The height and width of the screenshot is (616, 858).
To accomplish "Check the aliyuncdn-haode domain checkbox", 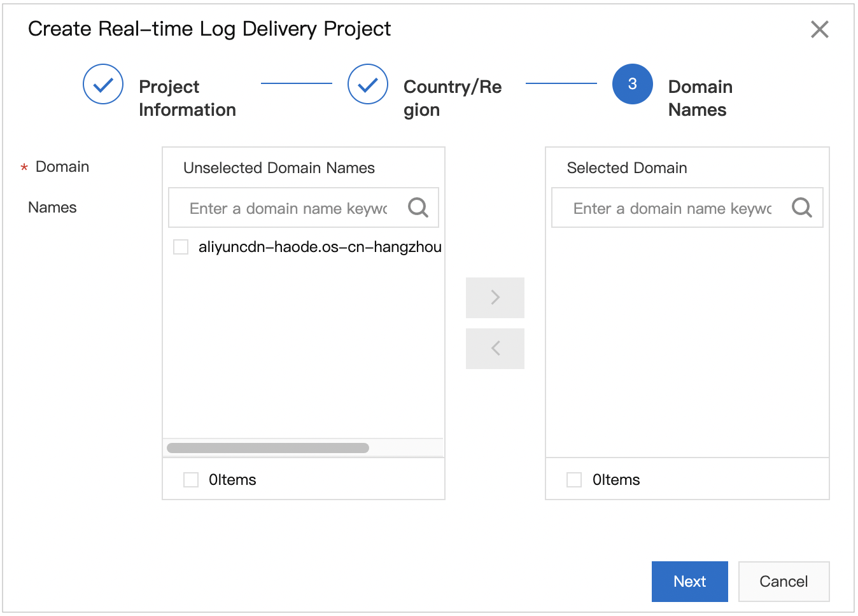I will point(181,247).
